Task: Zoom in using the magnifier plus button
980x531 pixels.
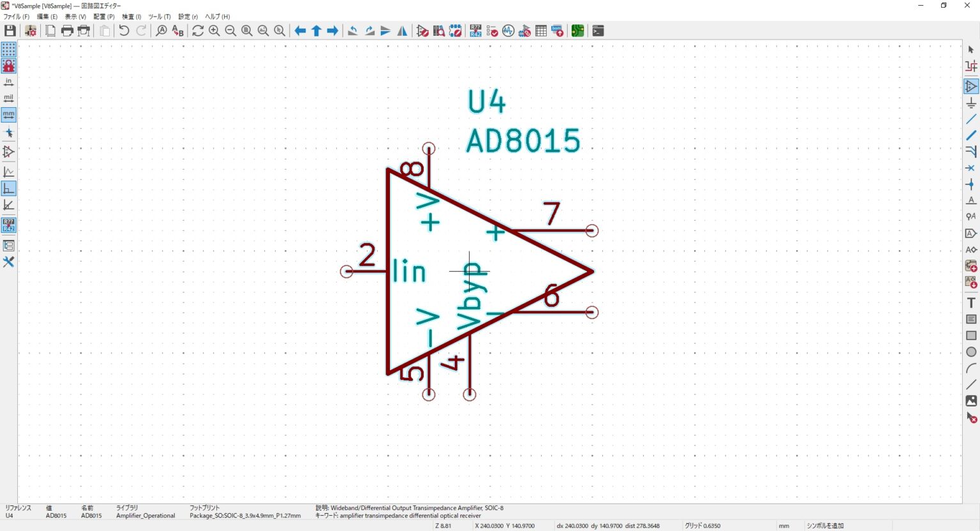Action: point(214,31)
